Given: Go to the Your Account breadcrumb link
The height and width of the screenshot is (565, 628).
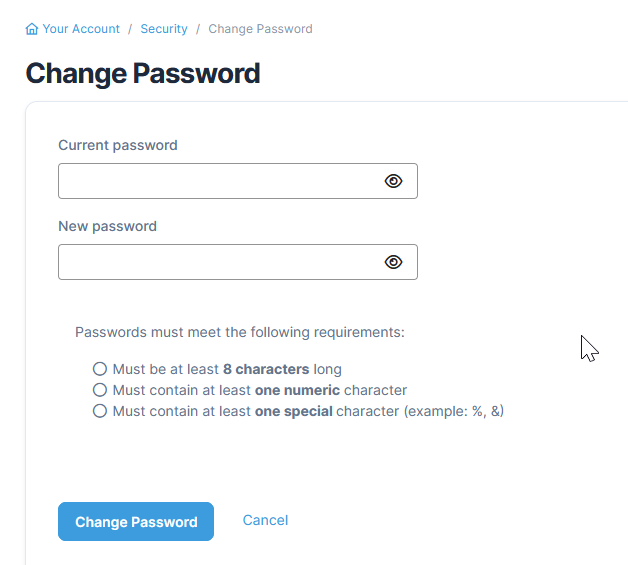Looking at the screenshot, I should click(x=81, y=29).
